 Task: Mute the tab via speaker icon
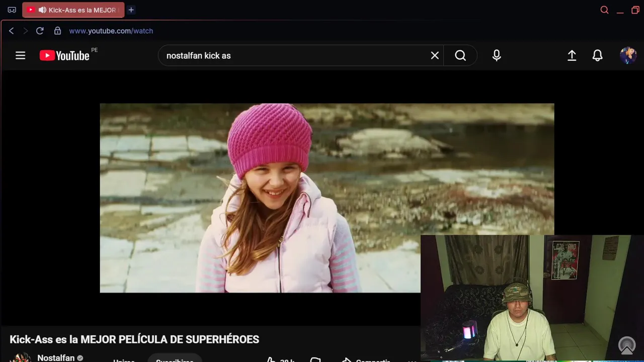[x=42, y=10]
